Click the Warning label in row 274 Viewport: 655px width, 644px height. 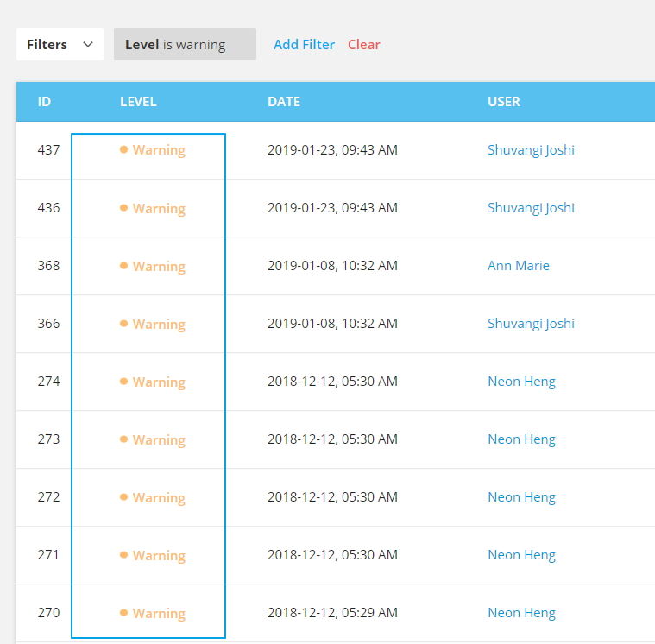[159, 382]
